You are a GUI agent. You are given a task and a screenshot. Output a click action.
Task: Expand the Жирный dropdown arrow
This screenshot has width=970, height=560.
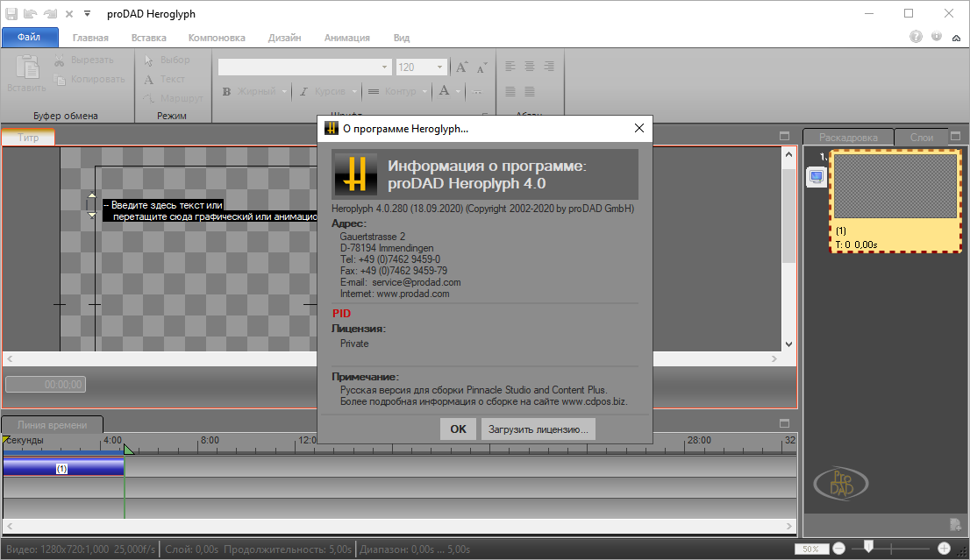284,91
